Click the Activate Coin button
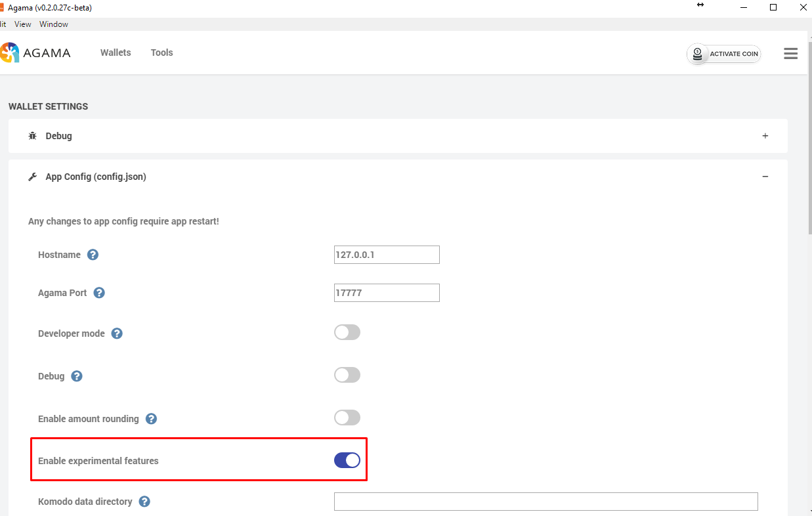The image size is (812, 516). point(724,54)
